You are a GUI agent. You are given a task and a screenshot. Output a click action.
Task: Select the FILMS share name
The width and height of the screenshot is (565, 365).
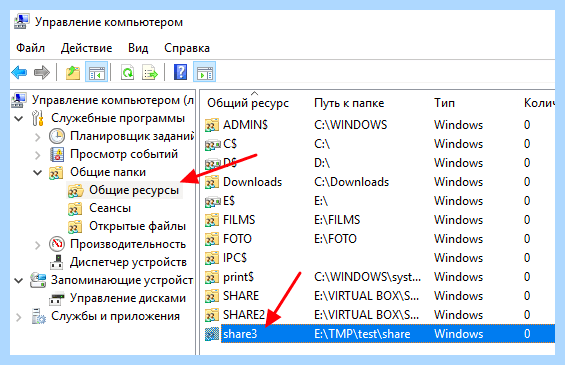tap(239, 220)
